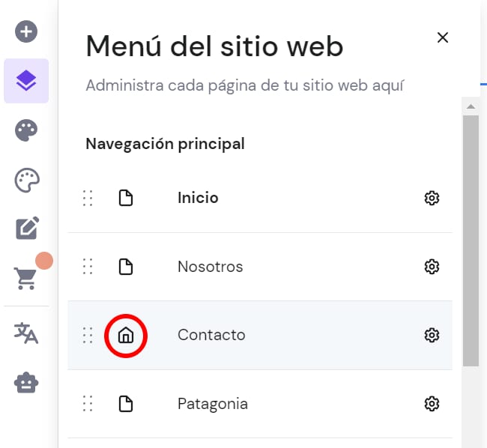The height and width of the screenshot is (448, 487).
Task: Select the Nosotros page entry
Action: click(x=210, y=267)
